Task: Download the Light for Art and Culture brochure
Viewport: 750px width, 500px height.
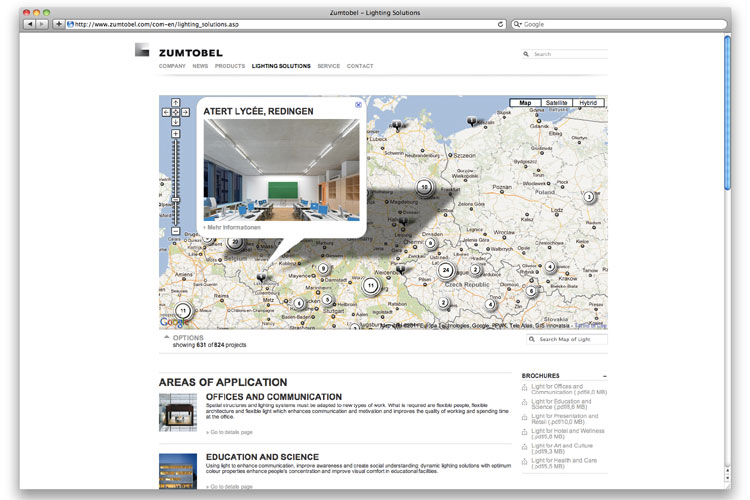Action: (x=562, y=448)
